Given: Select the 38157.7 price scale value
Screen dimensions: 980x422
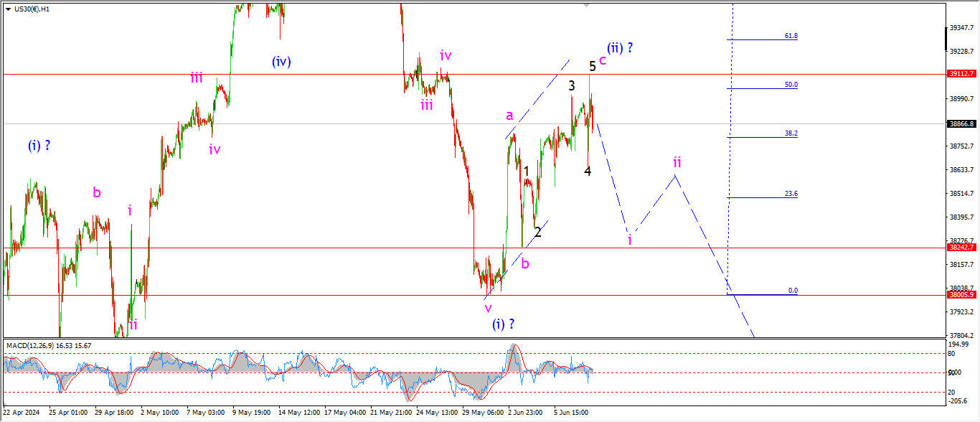Looking at the screenshot, I should (961, 265).
